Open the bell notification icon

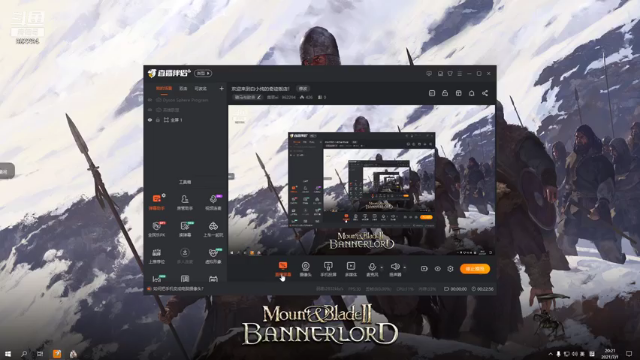tap(471, 93)
